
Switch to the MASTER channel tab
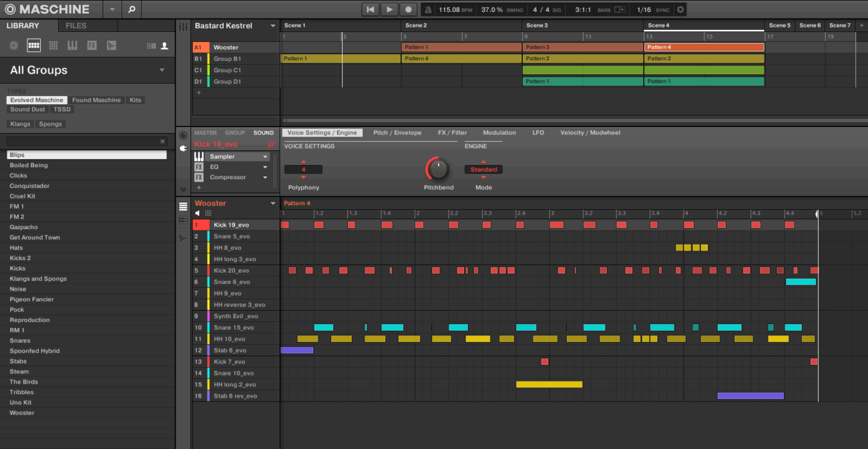coord(206,133)
